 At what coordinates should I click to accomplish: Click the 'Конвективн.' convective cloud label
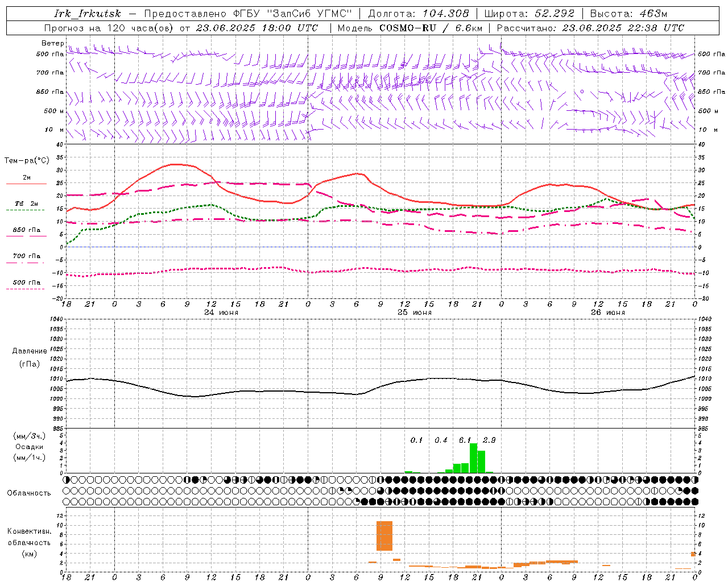(30, 531)
